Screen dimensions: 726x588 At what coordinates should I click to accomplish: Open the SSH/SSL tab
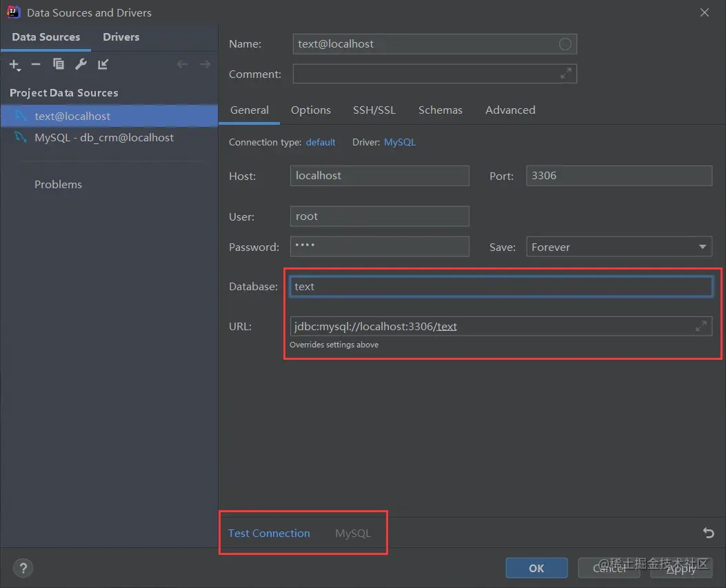374,110
